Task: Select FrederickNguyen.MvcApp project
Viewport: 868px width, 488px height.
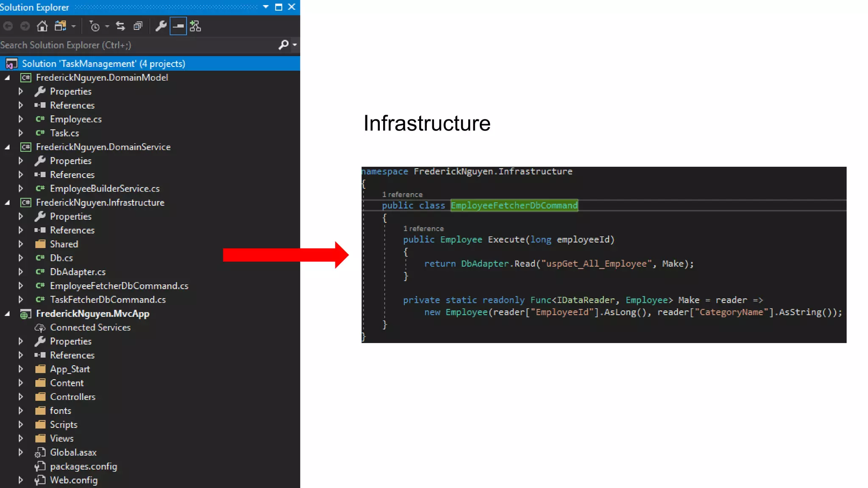Action: [x=93, y=313]
